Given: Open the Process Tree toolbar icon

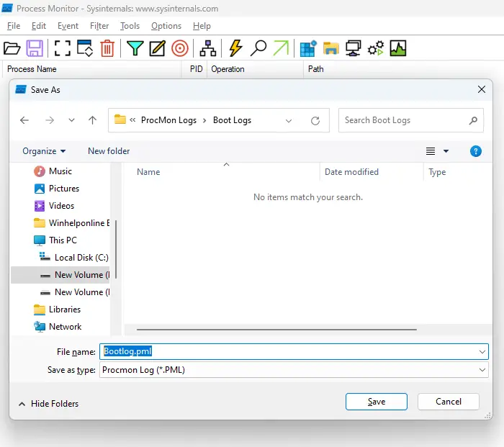Looking at the screenshot, I should tap(208, 48).
